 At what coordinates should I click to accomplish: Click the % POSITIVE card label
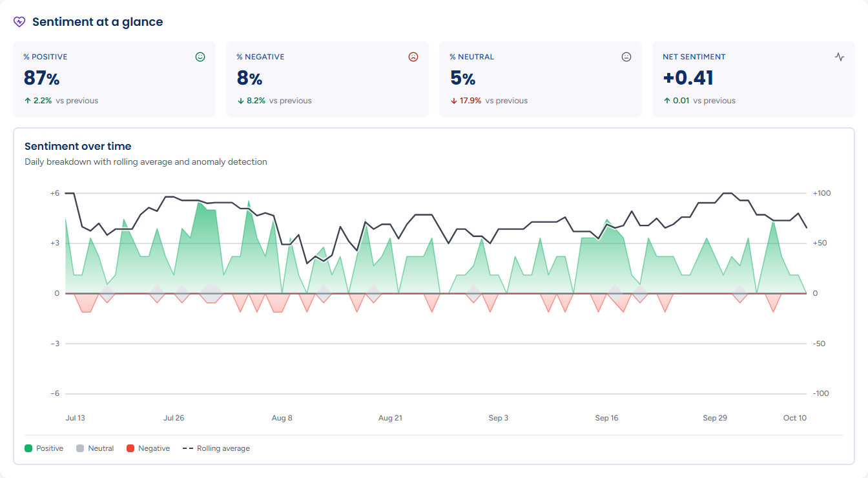[x=45, y=57]
